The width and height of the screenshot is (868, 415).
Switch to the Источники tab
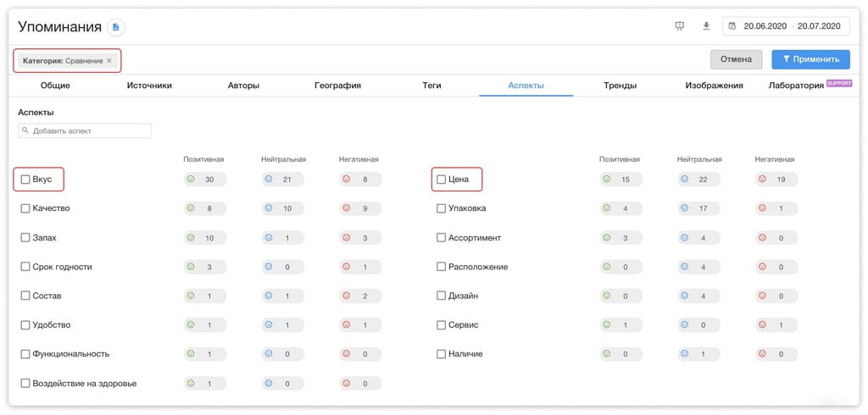149,86
